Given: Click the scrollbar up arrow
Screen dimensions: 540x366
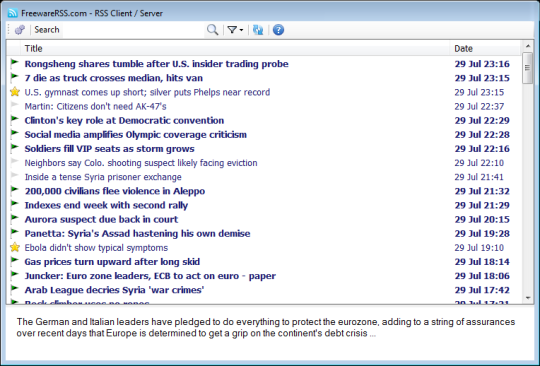Looking at the screenshot, I should [528, 46].
